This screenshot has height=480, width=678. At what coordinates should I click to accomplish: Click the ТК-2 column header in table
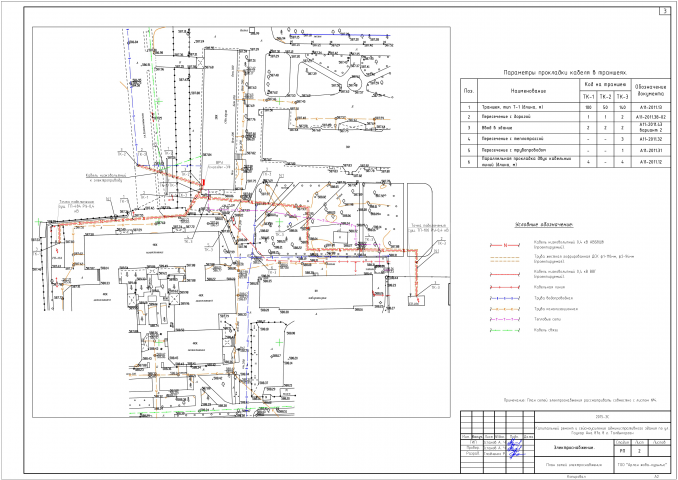tap(605, 97)
